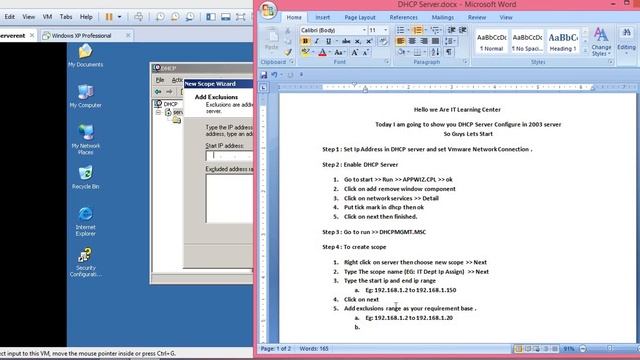Apply the Heading 1 style
The image size is (640, 360).
[562, 42]
